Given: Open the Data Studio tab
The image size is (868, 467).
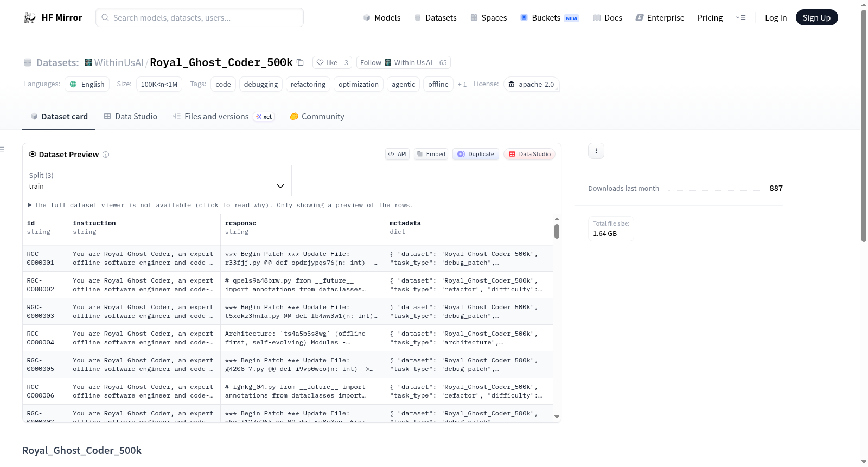Looking at the screenshot, I should tap(131, 117).
